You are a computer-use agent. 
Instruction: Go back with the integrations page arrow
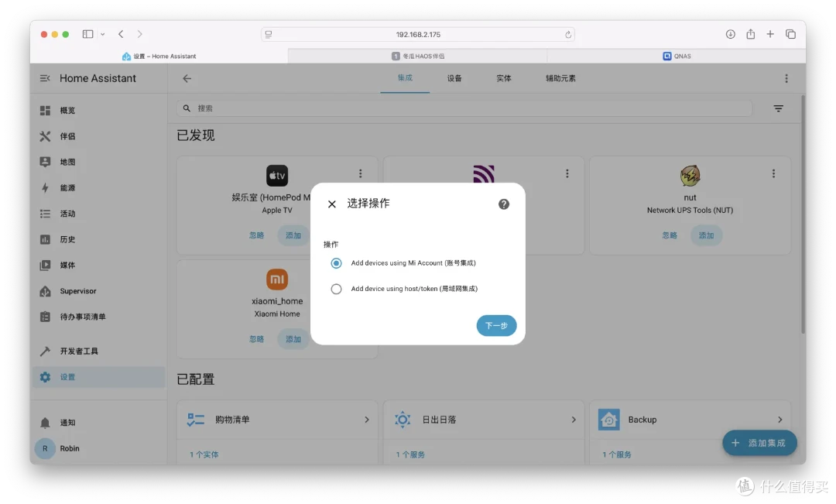pyautogui.click(x=187, y=78)
